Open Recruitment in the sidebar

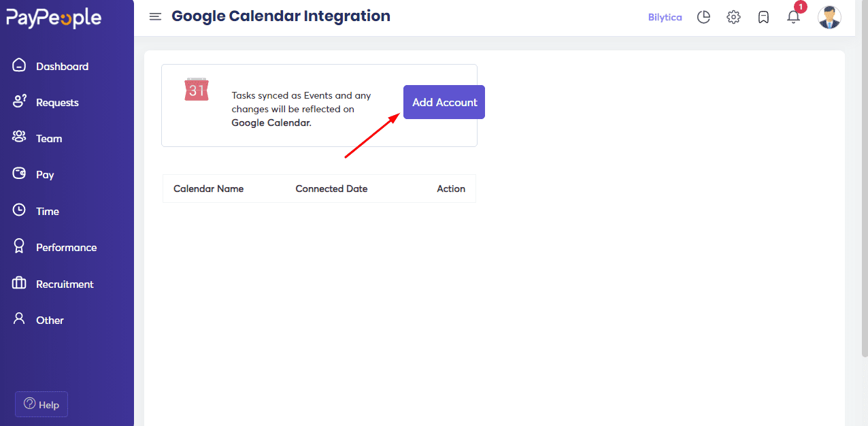(x=65, y=284)
